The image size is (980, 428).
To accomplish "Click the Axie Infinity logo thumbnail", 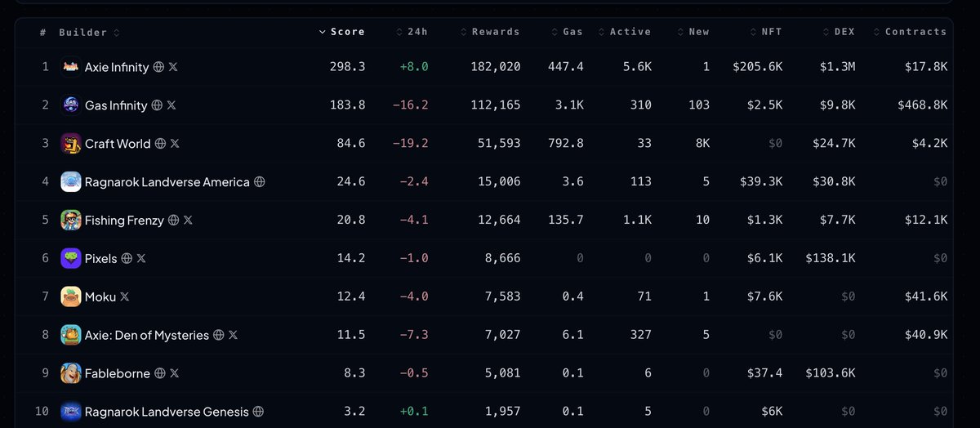I will 71,67.
